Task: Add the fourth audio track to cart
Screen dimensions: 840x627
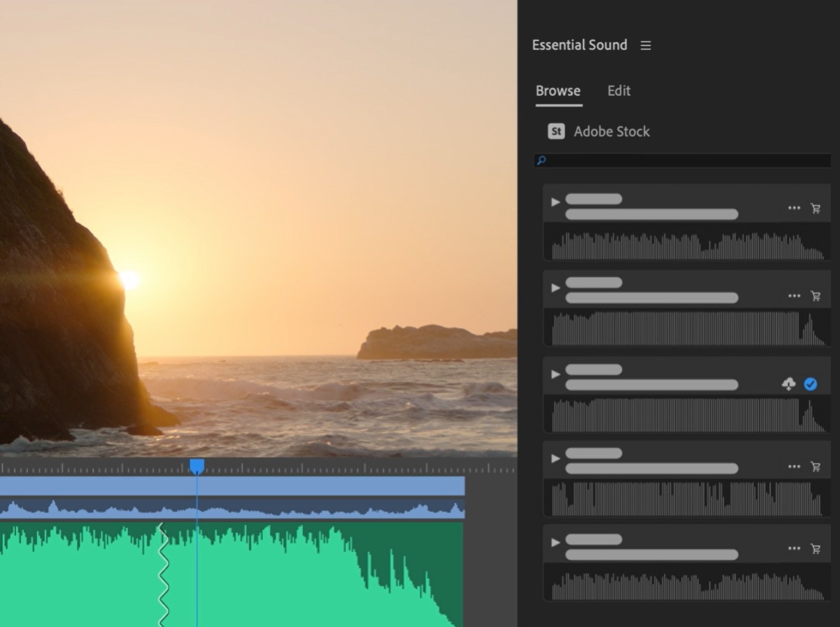Action: tap(816, 467)
